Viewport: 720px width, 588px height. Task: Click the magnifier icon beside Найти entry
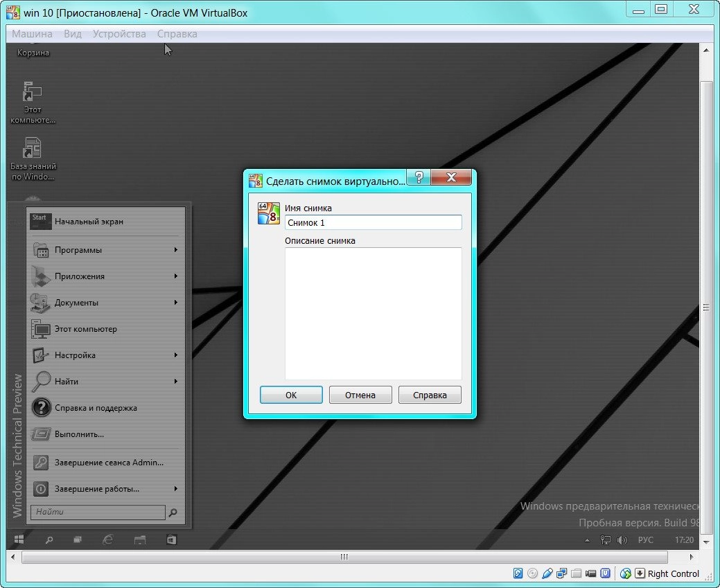41,382
